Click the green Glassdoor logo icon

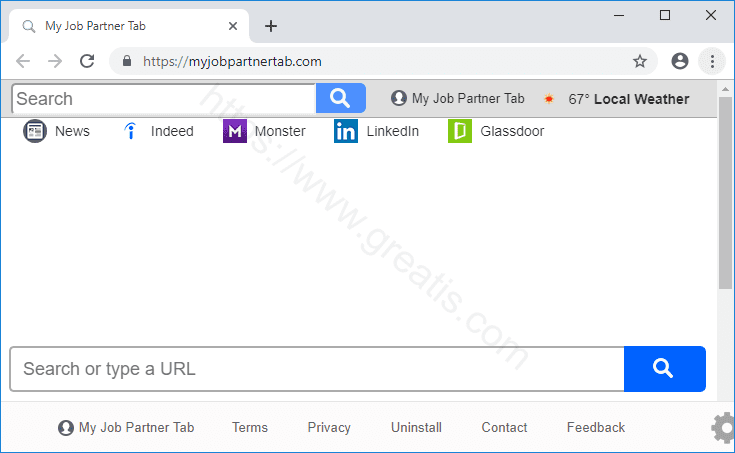point(460,131)
